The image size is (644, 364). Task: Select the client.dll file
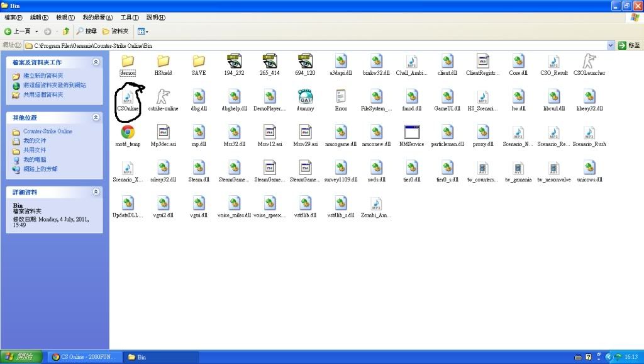(x=447, y=65)
